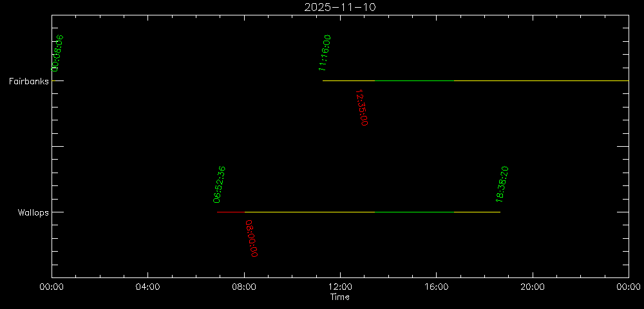
Task: Click the 04:00 x-axis tick label
Action: click(147, 287)
